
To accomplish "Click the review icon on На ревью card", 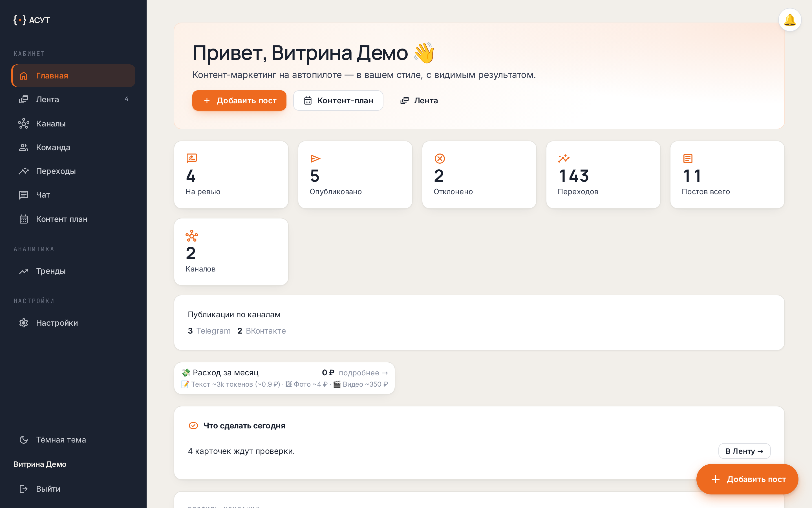I will point(192,158).
